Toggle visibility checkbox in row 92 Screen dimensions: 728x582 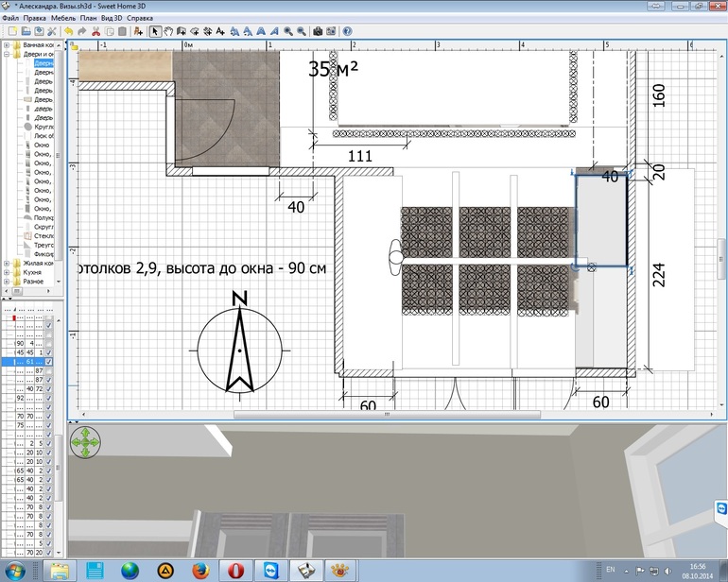pos(49,398)
